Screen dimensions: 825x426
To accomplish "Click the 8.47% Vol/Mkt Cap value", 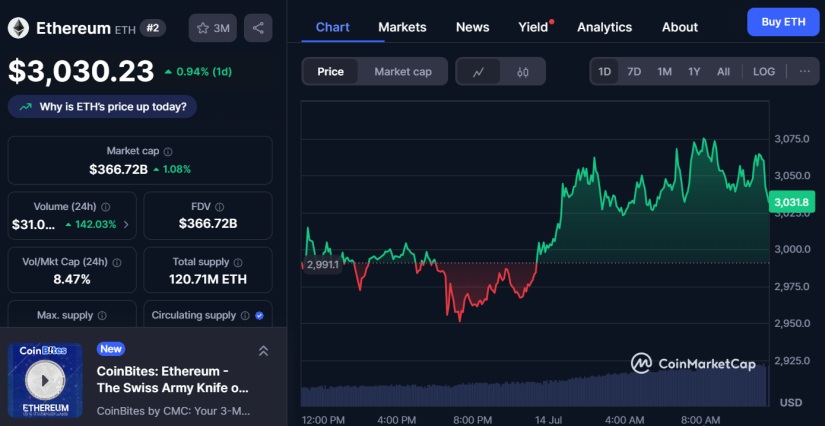I will pos(72,279).
